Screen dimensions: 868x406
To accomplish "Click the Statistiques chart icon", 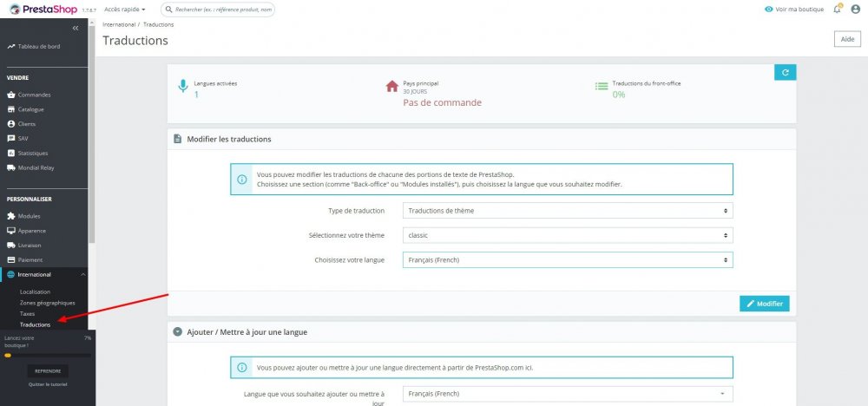I will coord(11,154).
